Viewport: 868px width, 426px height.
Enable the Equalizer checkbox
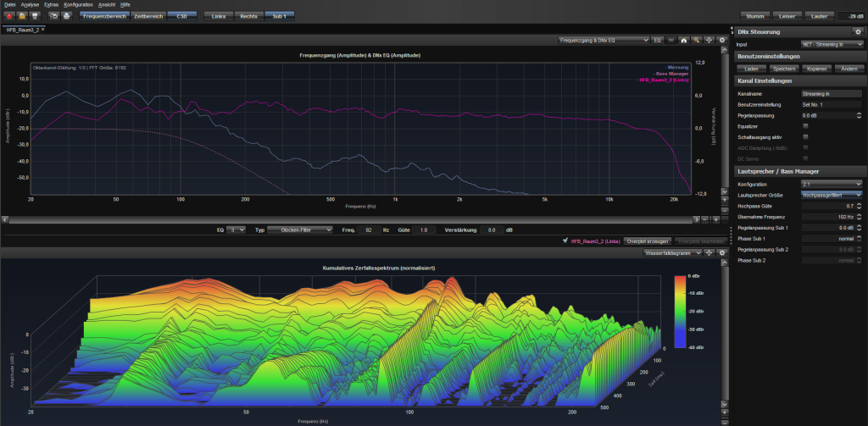[805, 126]
